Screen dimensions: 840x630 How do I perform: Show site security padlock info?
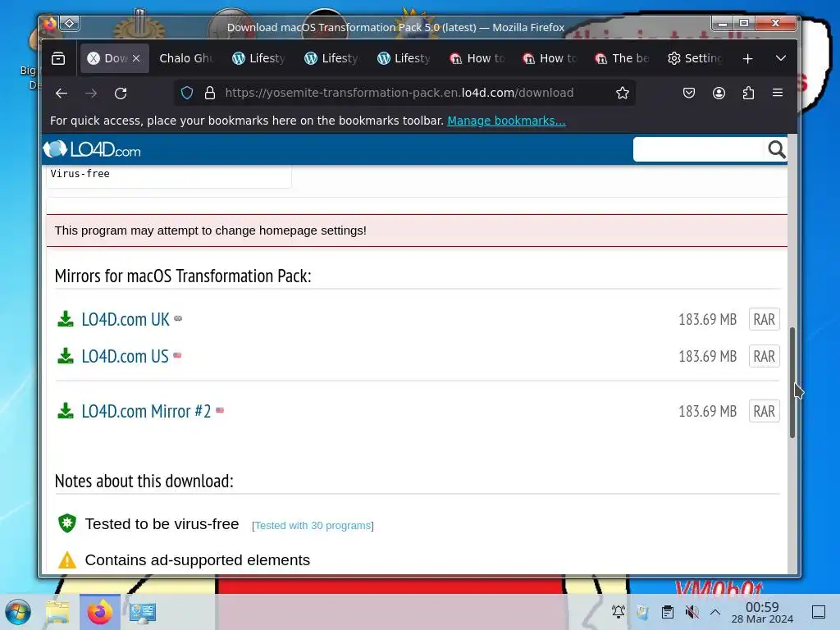coord(210,93)
